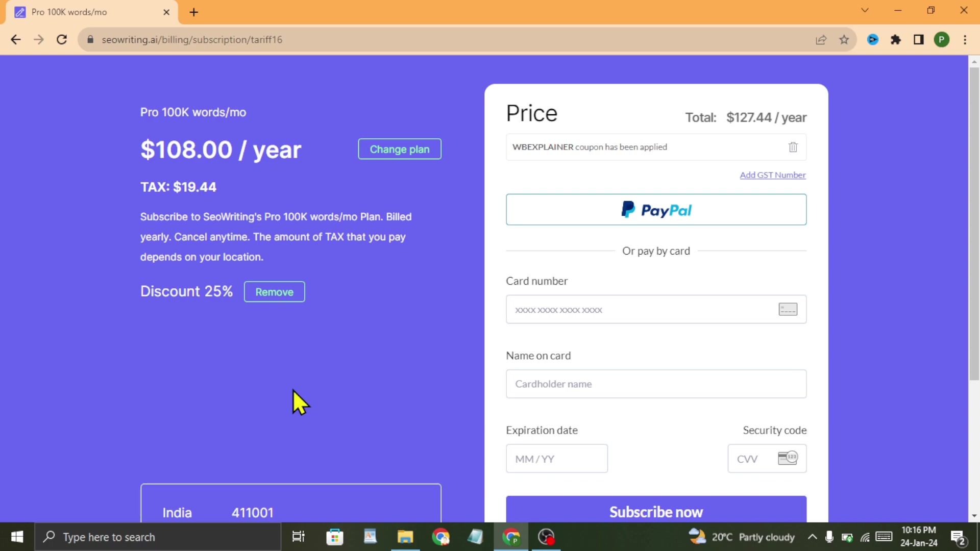Open Chrome three-dot menu
This screenshot has width=980, height=551.
965,40
